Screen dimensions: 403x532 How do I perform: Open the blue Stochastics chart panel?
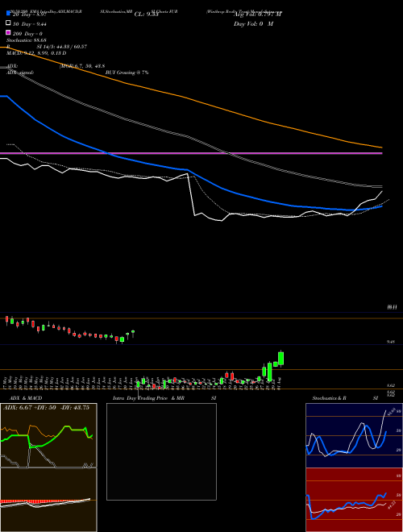(354, 435)
